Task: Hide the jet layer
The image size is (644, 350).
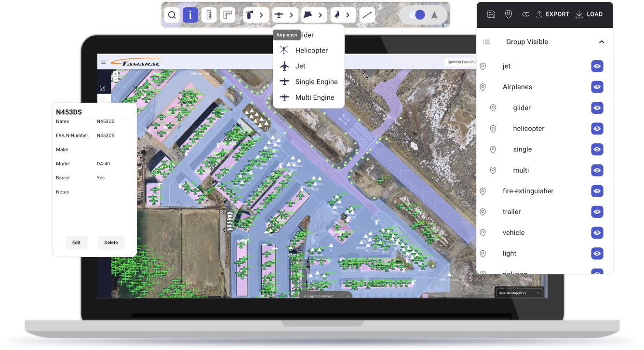Action: pos(597,67)
